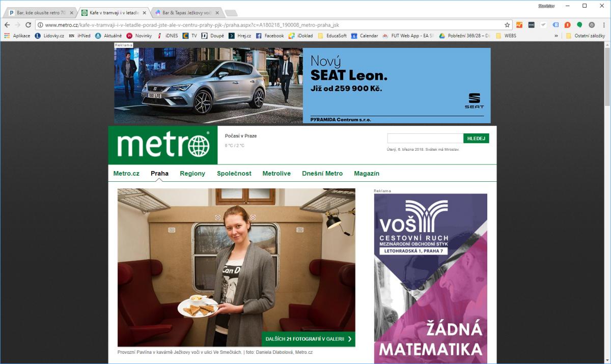Viewport: 611px width, 364px height.
Task: Open the gallery with 21 more photos
Action: pyautogui.click(x=309, y=339)
